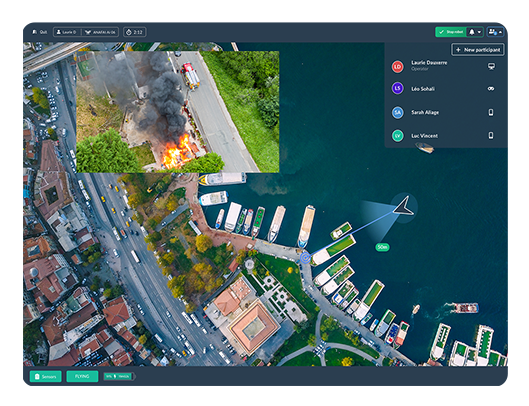This screenshot has height=406, width=529.
Task: Select Laurie Dauverre operator entry
Action: point(443,66)
